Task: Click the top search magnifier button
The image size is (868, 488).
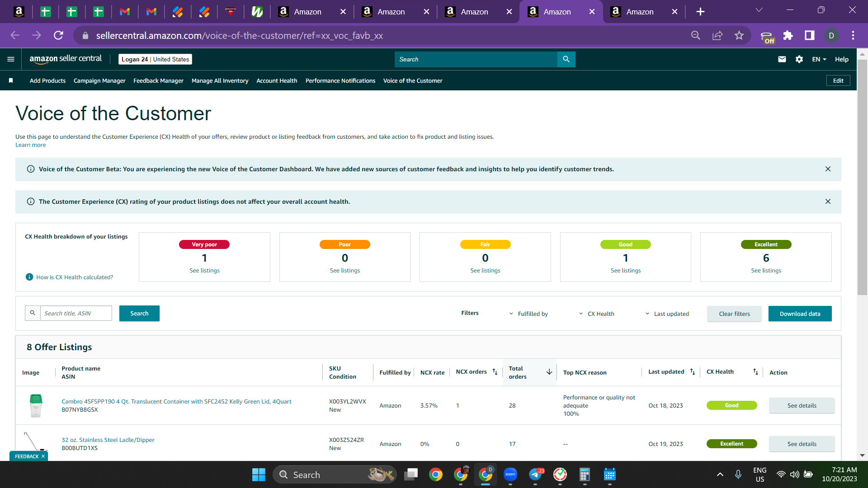Action: 566,59
